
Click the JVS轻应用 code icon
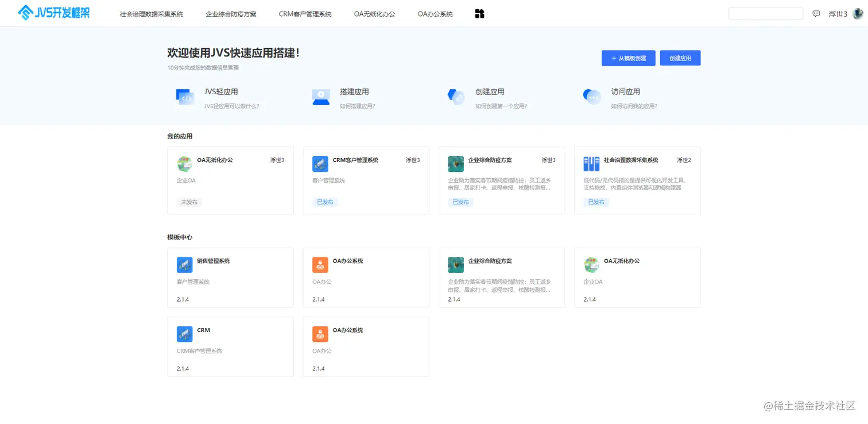(185, 97)
